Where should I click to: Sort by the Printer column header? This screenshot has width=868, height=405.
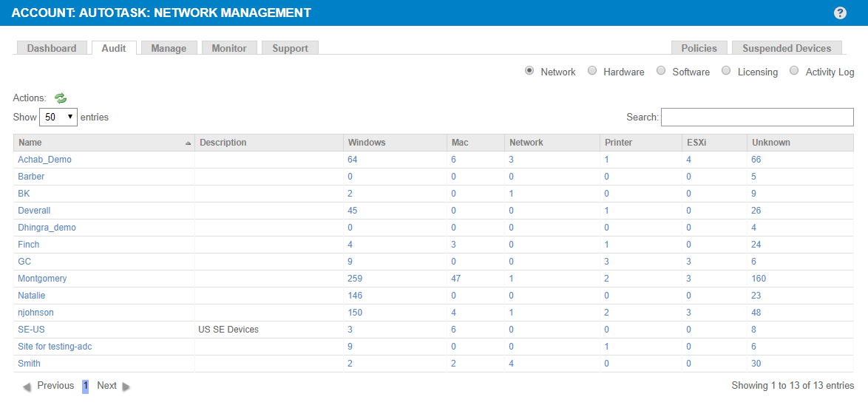(640, 143)
